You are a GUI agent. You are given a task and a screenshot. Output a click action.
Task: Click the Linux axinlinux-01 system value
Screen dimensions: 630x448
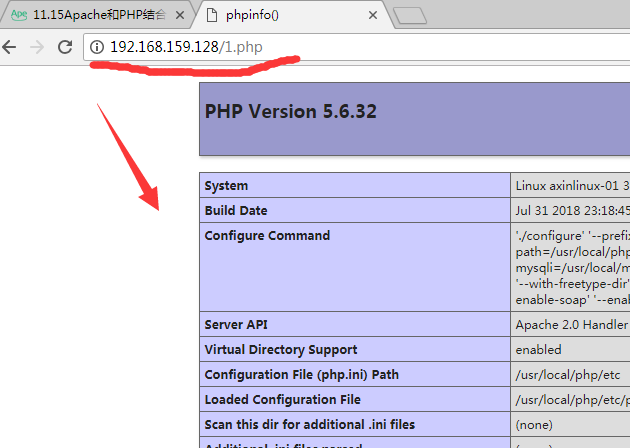[x=573, y=186]
